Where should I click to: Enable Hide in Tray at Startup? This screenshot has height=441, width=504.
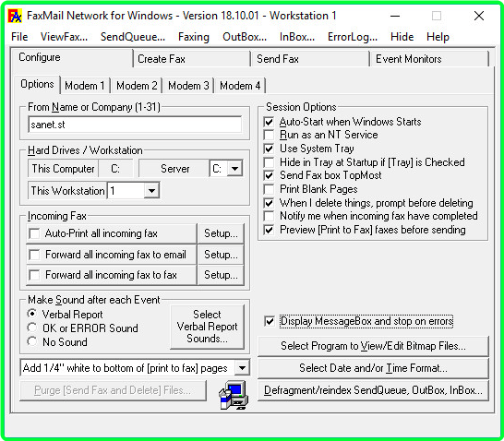point(269,162)
